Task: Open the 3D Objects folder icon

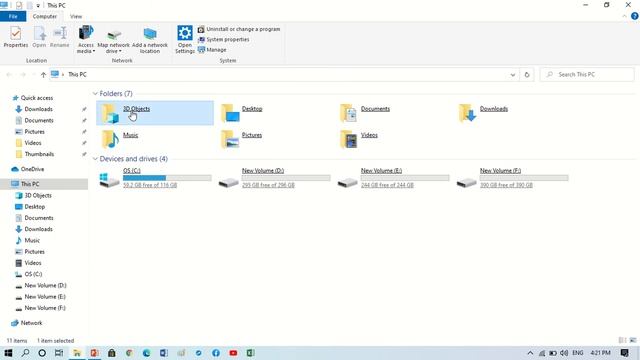Action: (110, 113)
